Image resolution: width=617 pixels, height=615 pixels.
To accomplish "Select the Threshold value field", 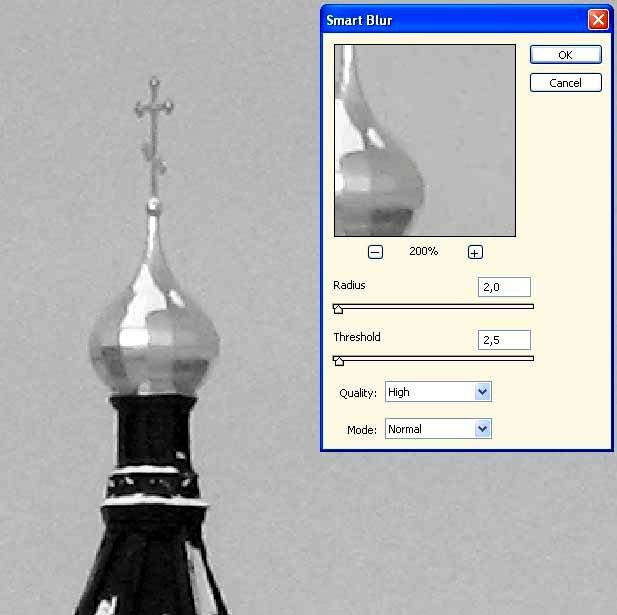I will 504,340.
